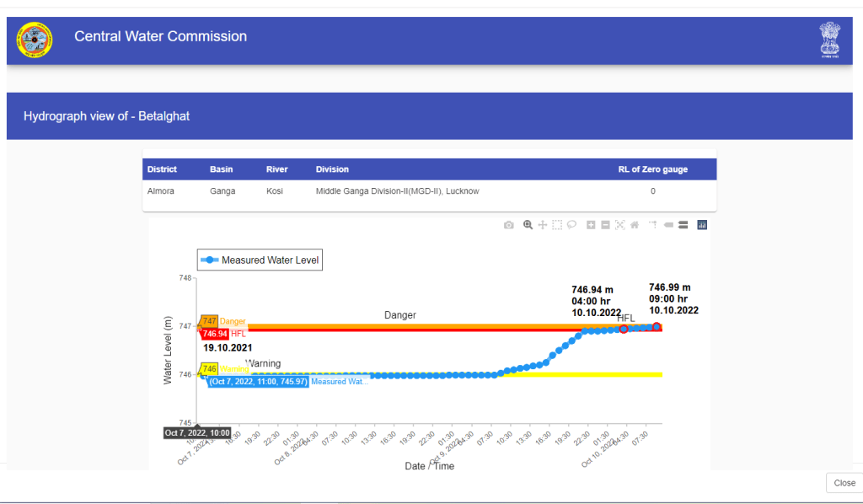This screenshot has height=504, width=863.
Task: Click the Central Water Commission title
Action: (160, 37)
